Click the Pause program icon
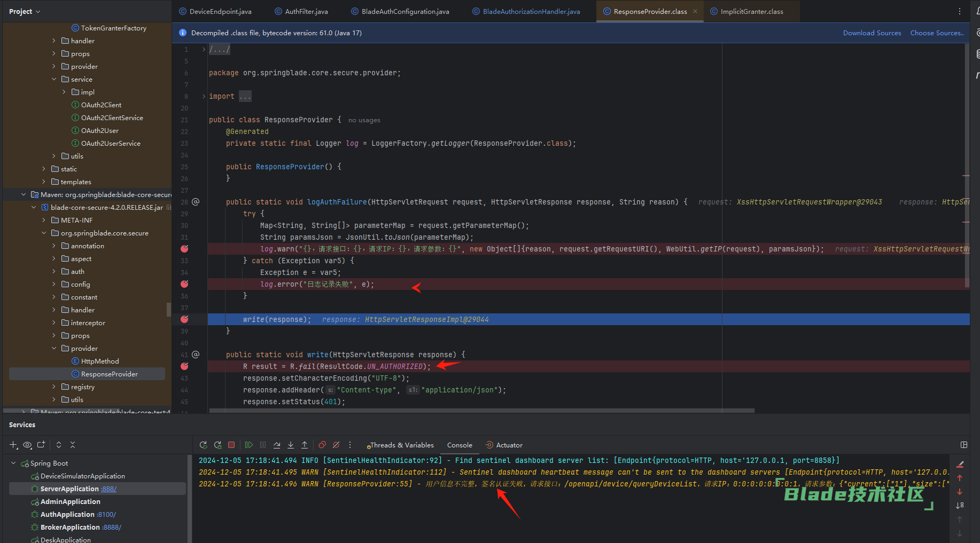This screenshot has width=980, height=543. coord(263,445)
